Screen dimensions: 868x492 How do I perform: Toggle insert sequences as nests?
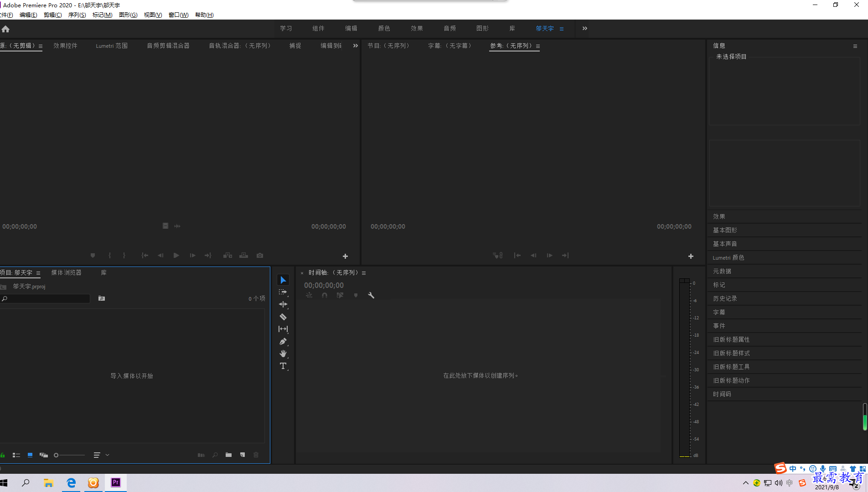[309, 295]
